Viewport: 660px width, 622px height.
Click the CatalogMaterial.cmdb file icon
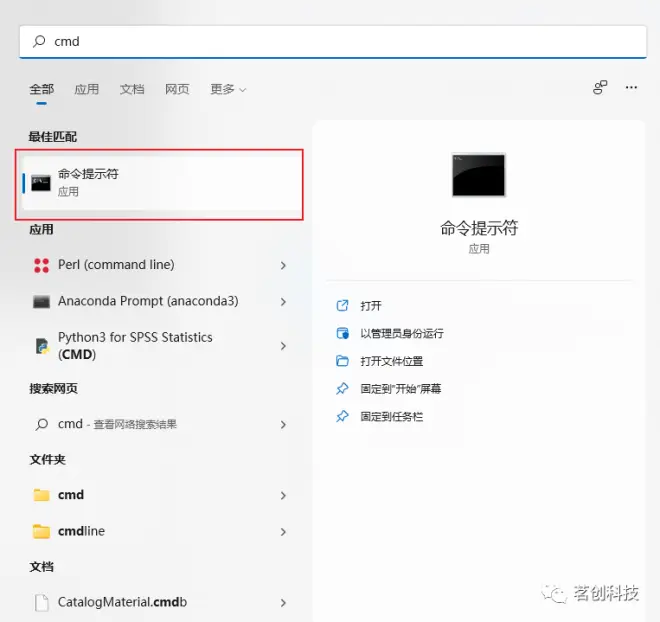[41, 603]
